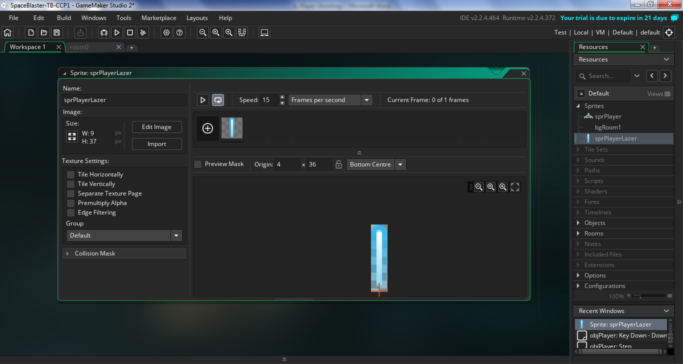This screenshot has width=683, height=364.
Task: Click the Edit Image button
Action: [156, 127]
